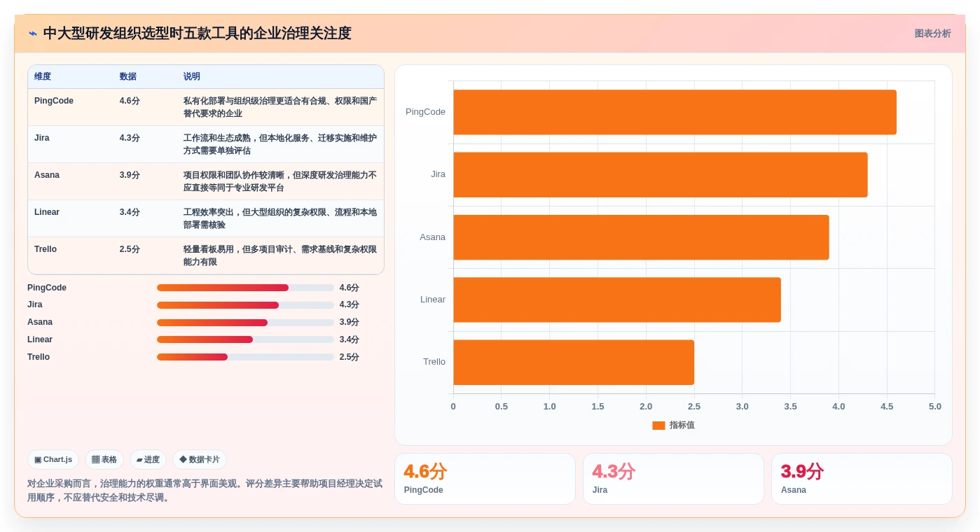The image size is (980, 532).
Task: Click the 2.5分 cell in table
Action: (130, 249)
